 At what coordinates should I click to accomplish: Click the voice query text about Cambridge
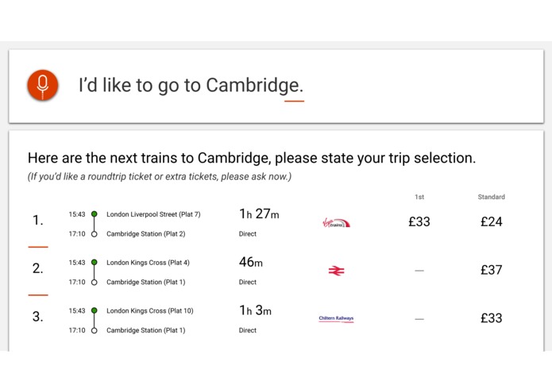[191, 85]
